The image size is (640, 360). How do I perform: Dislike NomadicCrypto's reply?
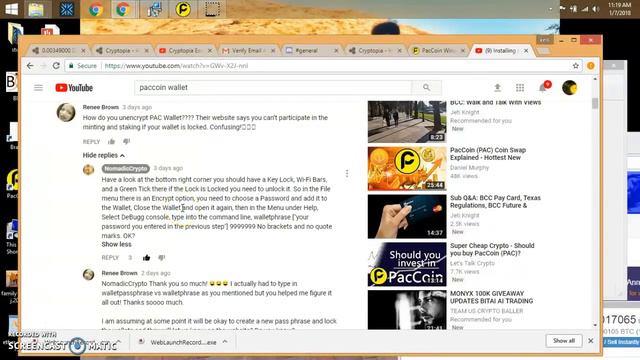click(162, 258)
